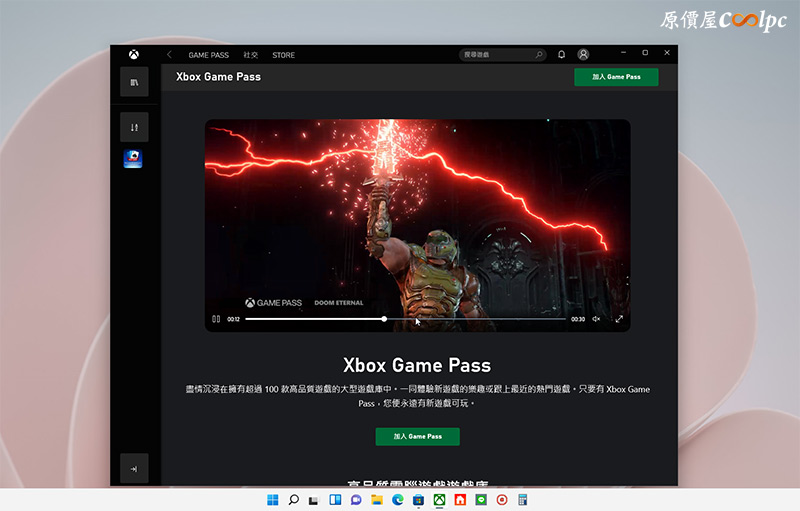Screen dimensions: 800x511
Task: Open the STORE tab
Action: click(x=284, y=55)
